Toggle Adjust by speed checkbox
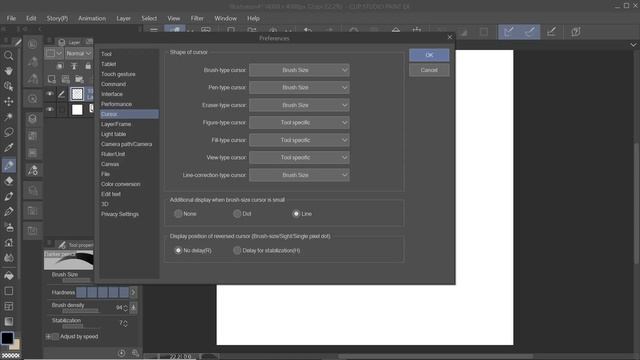This screenshot has width=640, height=360. click(56, 337)
